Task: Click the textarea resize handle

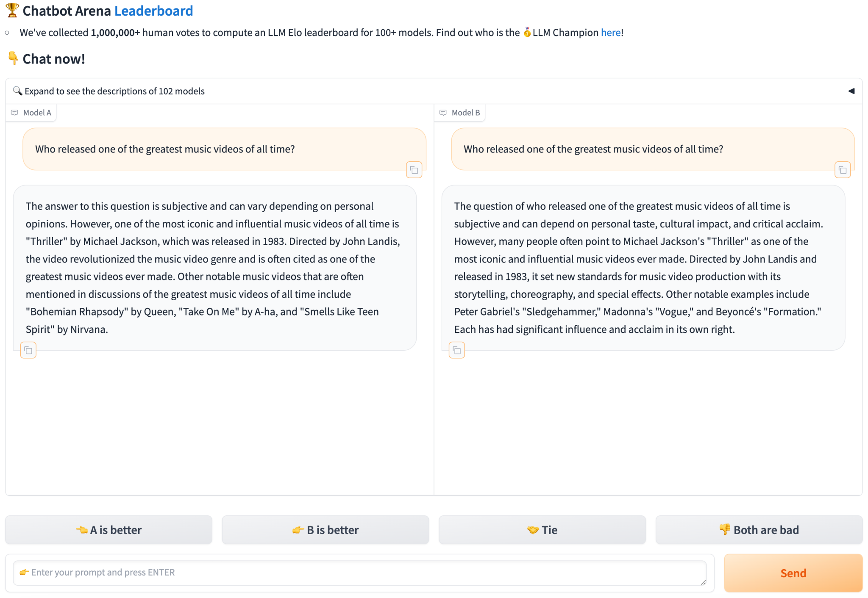Action: 703,582
